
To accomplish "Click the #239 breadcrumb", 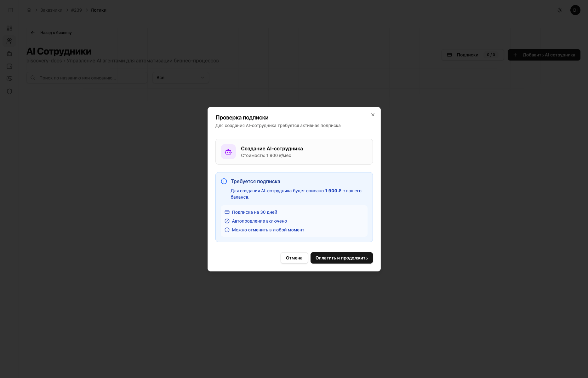I will (77, 10).
